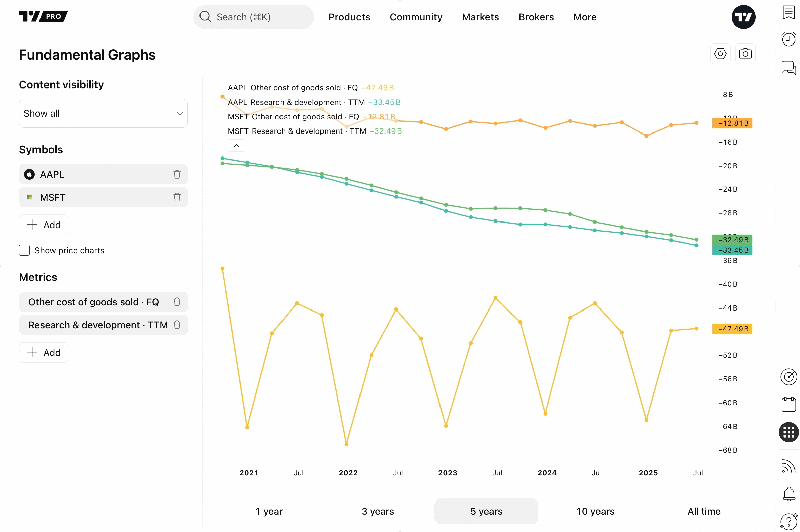
Task: Click the -40B value on price axis
Action: coord(727,284)
